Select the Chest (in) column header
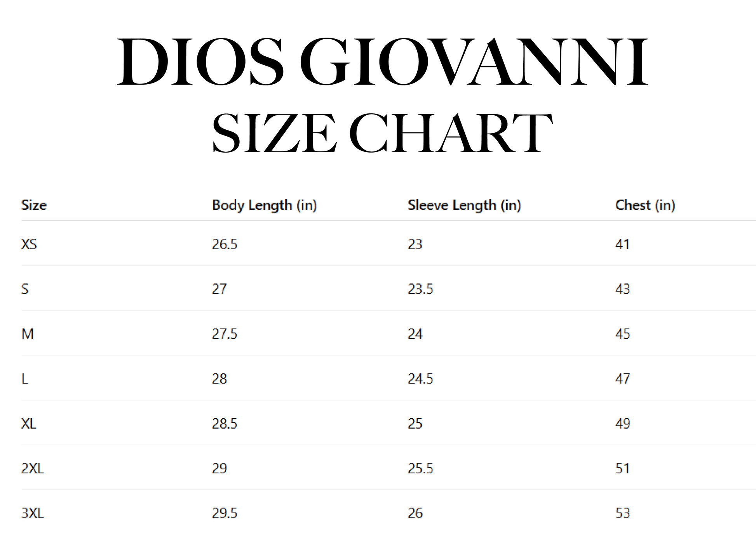The width and height of the screenshot is (756, 535). [x=645, y=205]
